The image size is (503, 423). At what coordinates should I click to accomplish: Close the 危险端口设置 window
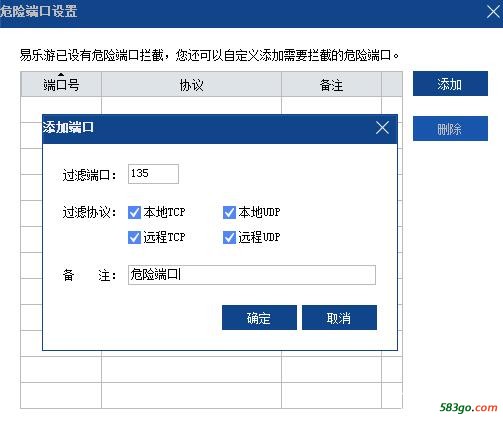(x=494, y=12)
